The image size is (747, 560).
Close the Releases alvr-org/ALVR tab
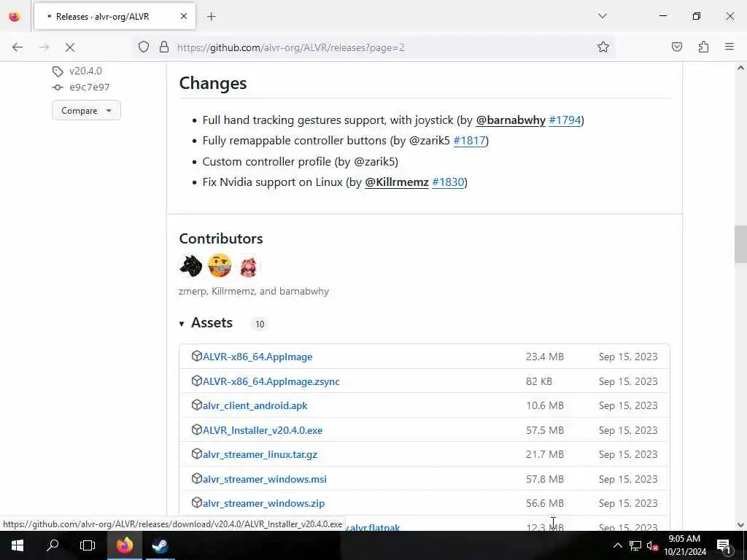(184, 17)
